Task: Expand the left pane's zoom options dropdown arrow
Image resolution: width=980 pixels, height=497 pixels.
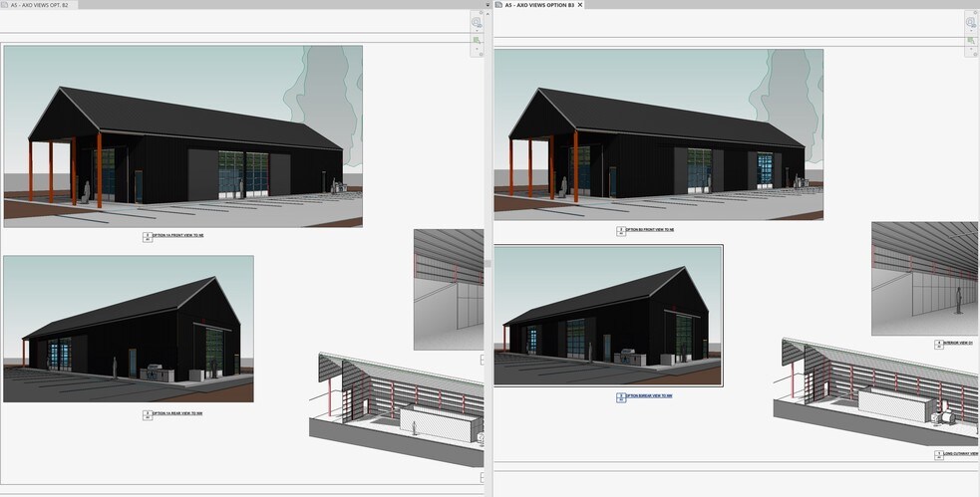Action: pyautogui.click(x=477, y=49)
